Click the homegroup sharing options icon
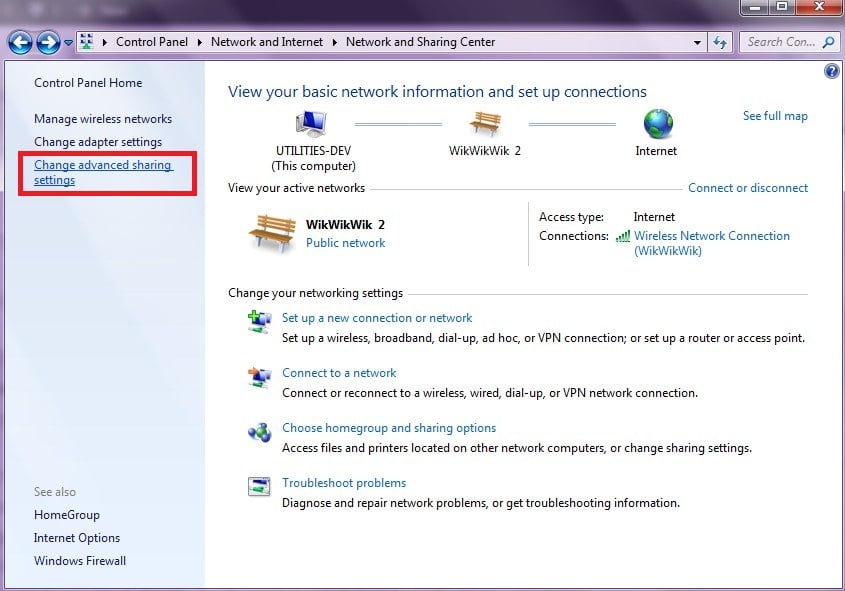The width and height of the screenshot is (845, 591). click(x=260, y=432)
